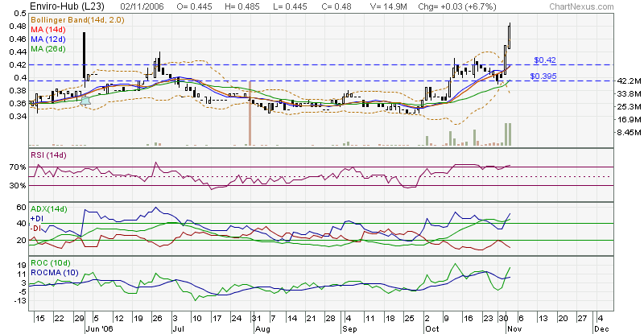Click the blue MA (12d) legend label
The image size is (644, 334).
[x=48, y=39]
